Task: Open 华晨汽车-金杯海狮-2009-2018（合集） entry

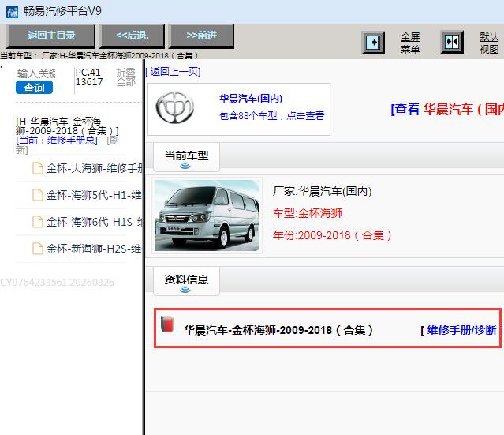Action: [278, 330]
